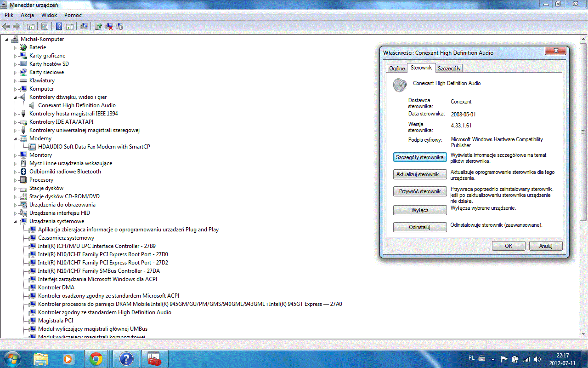The image size is (588, 368).
Task: Confirm the dialog with OK
Action: tap(509, 246)
